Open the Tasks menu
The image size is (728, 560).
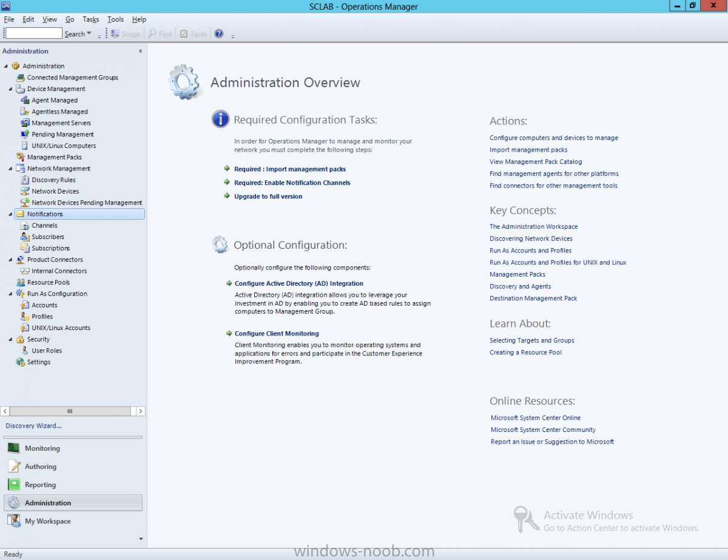click(91, 19)
